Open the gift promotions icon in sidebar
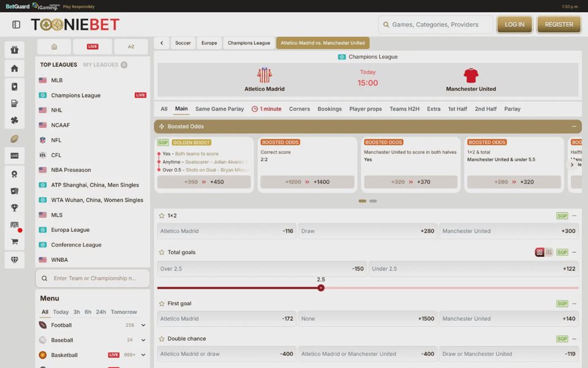The image size is (588, 368). click(x=14, y=50)
